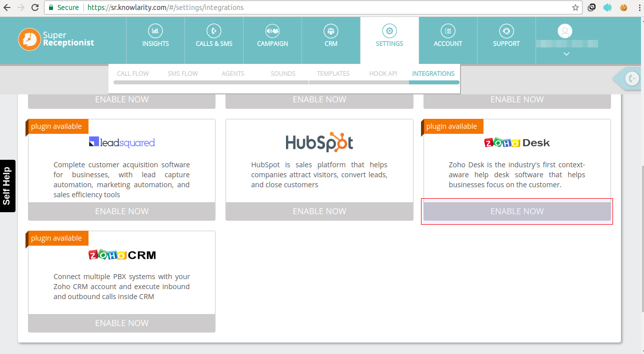Click the HubSpot logo
The image size is (644, 354).
(x=319, y=142)
